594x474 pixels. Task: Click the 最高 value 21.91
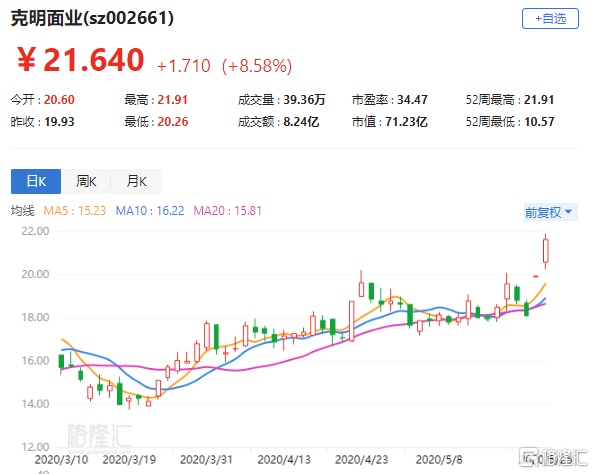click(x=173, y=100)
